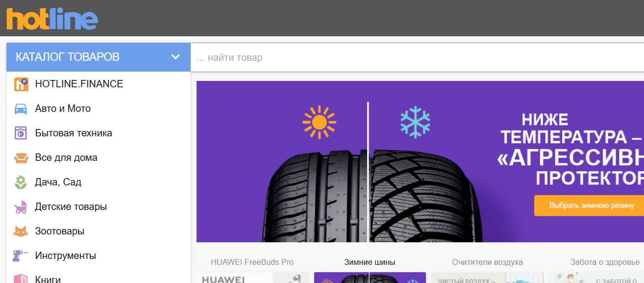Open the Детские товары category

[x=71, y=207]
